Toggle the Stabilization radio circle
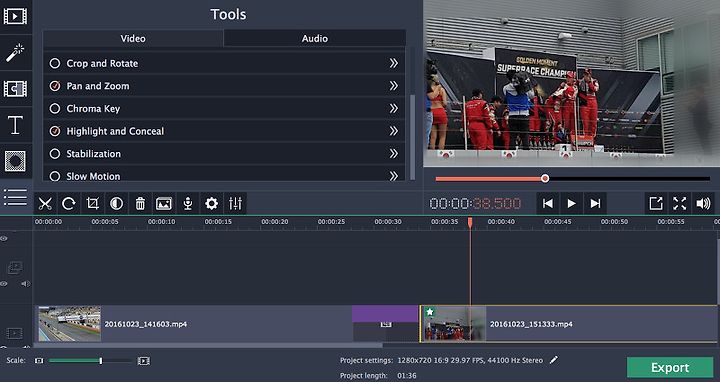 [55, 154]
